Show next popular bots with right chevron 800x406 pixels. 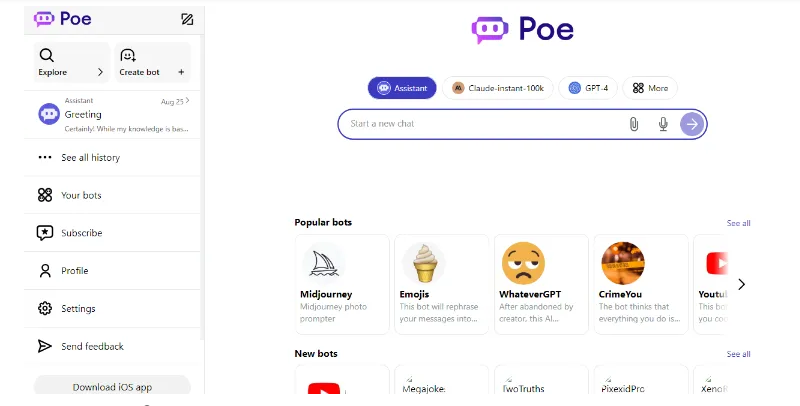741,284
